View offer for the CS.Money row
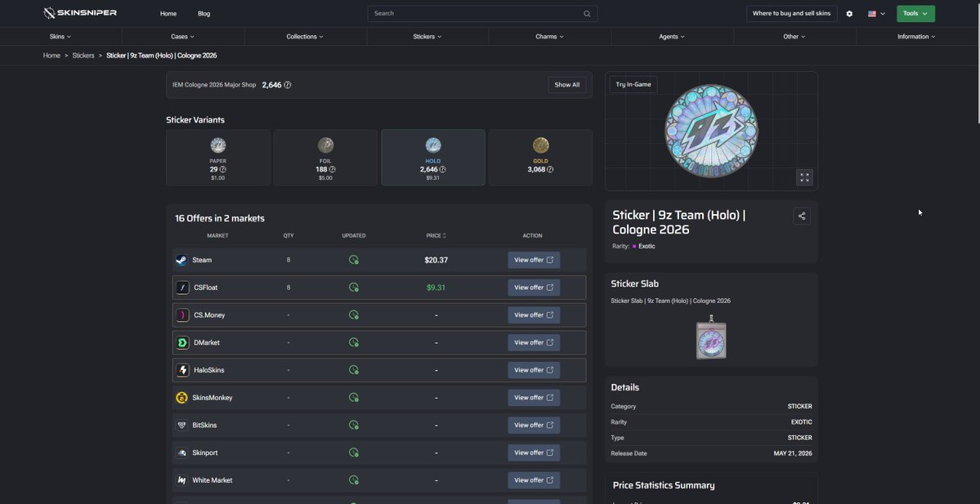This screenshot has width=980, height=504. (534, 314)
